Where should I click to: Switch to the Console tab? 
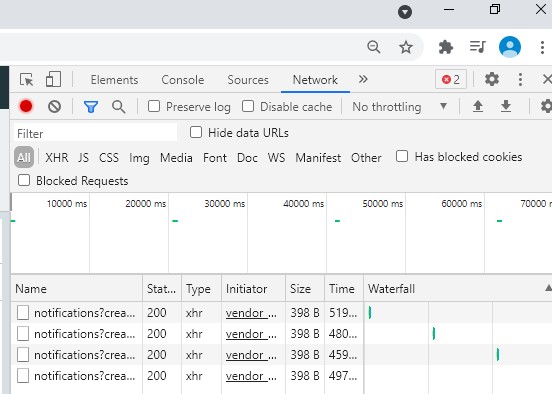coord(183,80)
